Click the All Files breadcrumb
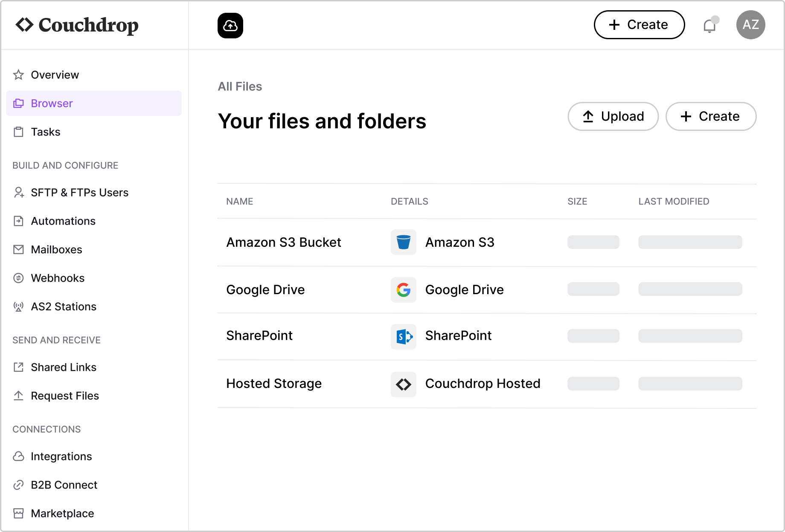 [240, 87]
